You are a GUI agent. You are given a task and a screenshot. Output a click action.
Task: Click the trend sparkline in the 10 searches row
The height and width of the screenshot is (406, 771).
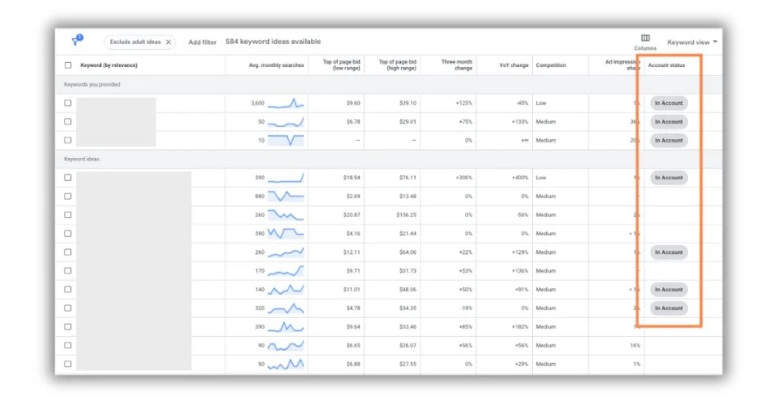coord(285,140)
